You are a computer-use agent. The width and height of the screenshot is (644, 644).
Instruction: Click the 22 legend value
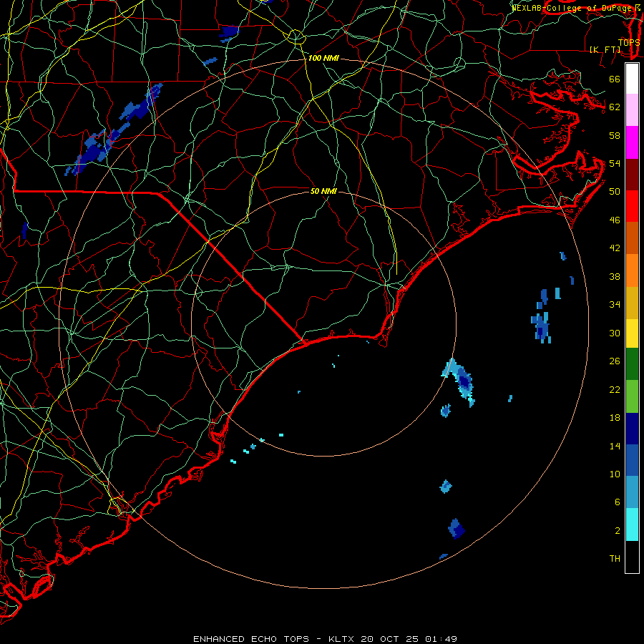point(615,389)
